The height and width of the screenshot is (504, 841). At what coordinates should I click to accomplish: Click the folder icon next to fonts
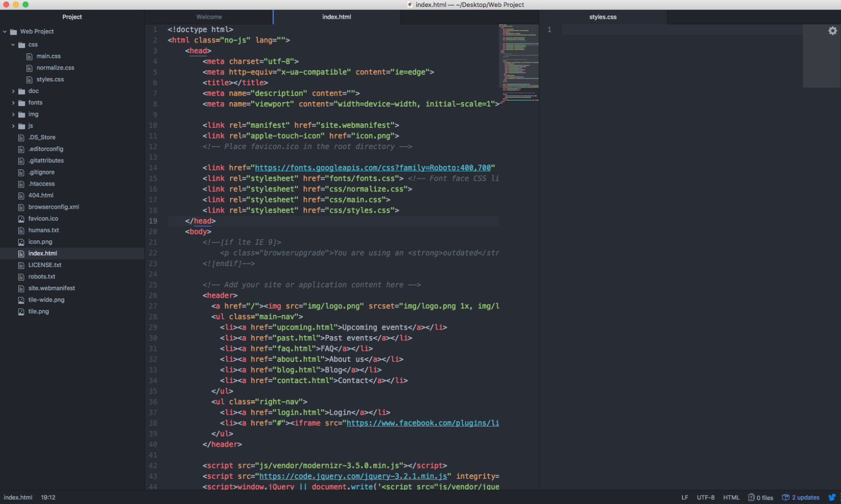tap(22, 103)
